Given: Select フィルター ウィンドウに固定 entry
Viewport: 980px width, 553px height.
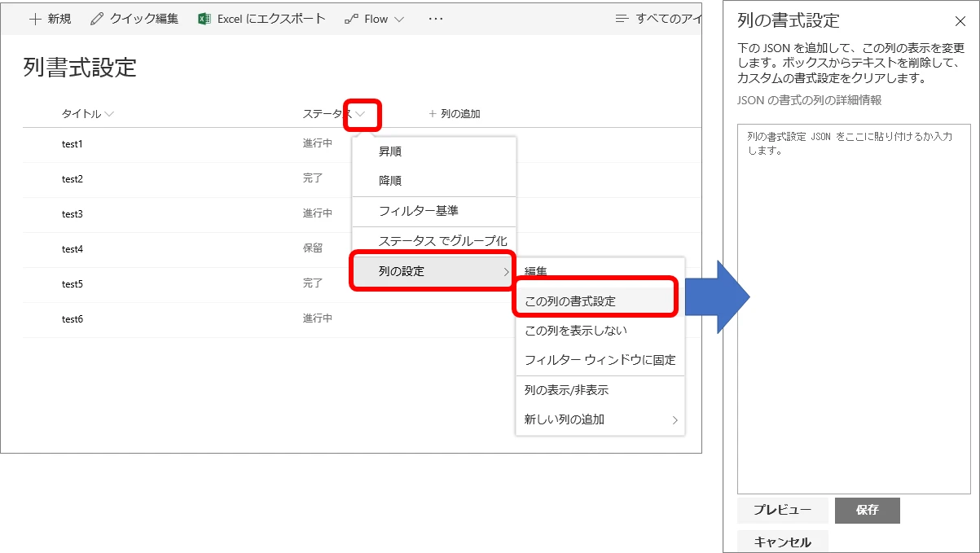Looking at the screenshot, I should [x=600, y=360].
